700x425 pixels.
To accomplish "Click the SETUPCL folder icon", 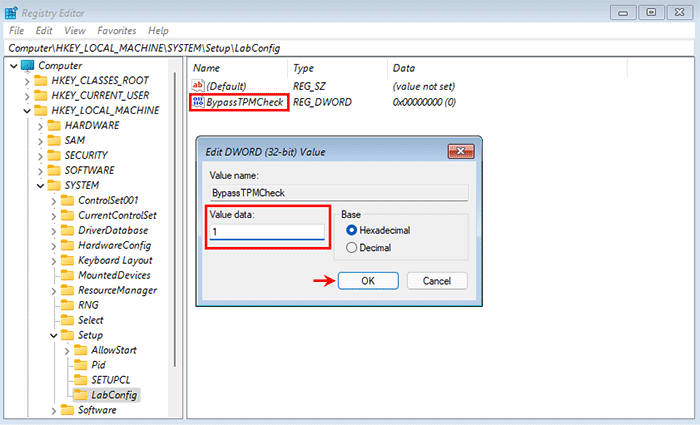I will coord(81,380).
